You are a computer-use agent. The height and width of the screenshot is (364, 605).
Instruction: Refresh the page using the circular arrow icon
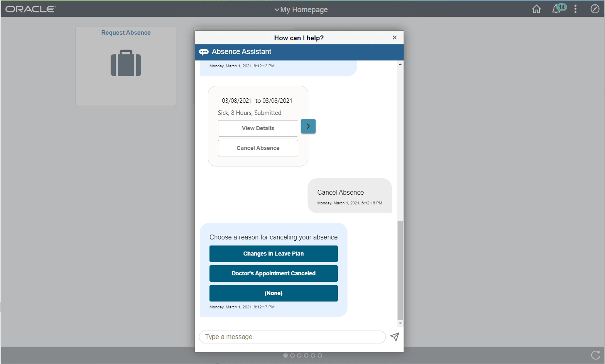pos(595,355)
